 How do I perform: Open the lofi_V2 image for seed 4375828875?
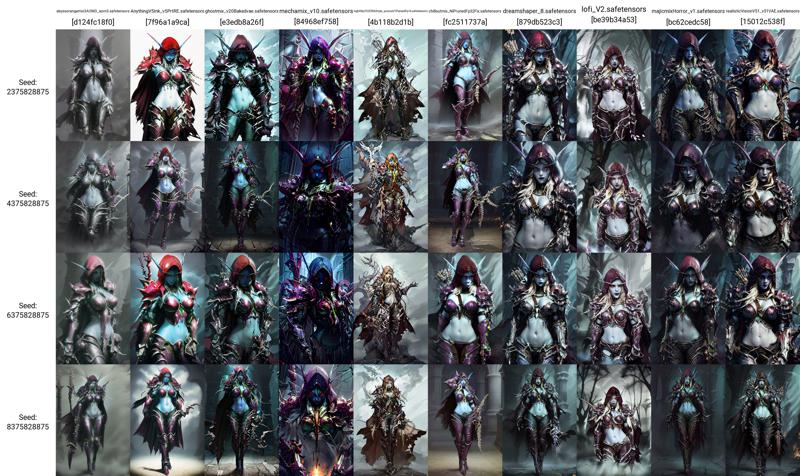[x=613, y=196]
